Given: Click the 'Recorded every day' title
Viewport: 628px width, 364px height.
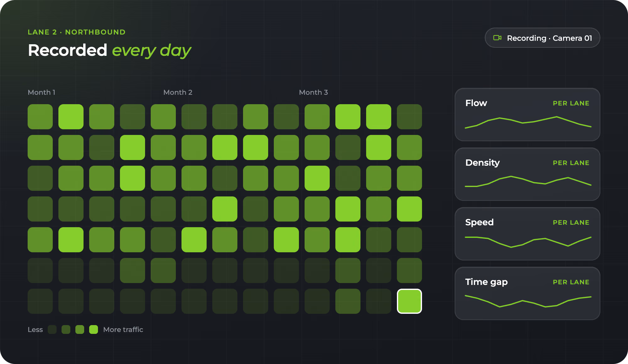Looking at the screenshot, I should click(x=110, y=50).
